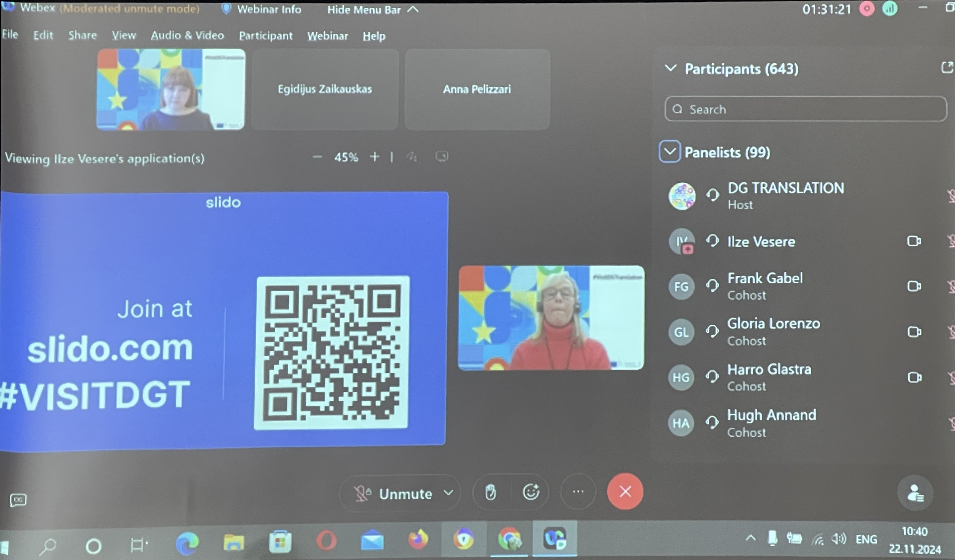Open the audio options dropdown beside Unmute
The height and width of the screenshot is (560, 955).
[x=448, y=493]
